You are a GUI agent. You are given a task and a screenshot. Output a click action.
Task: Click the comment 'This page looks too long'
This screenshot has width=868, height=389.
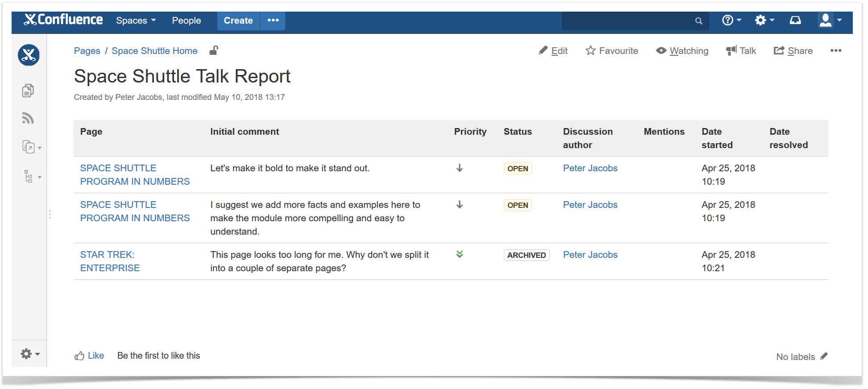(x=320, y=261)
